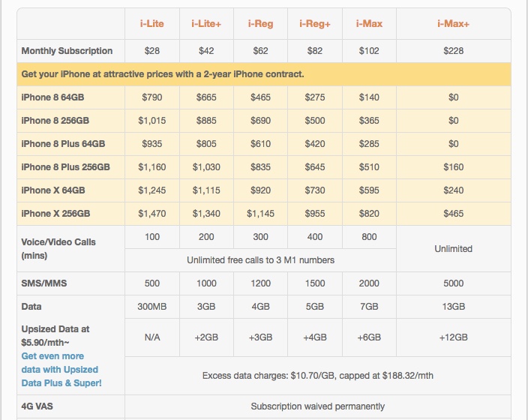The width and height of the screenshot is (528, 420).
Task: Click the $275 iPhone 8 64GB price
Action: coord(315,97)
